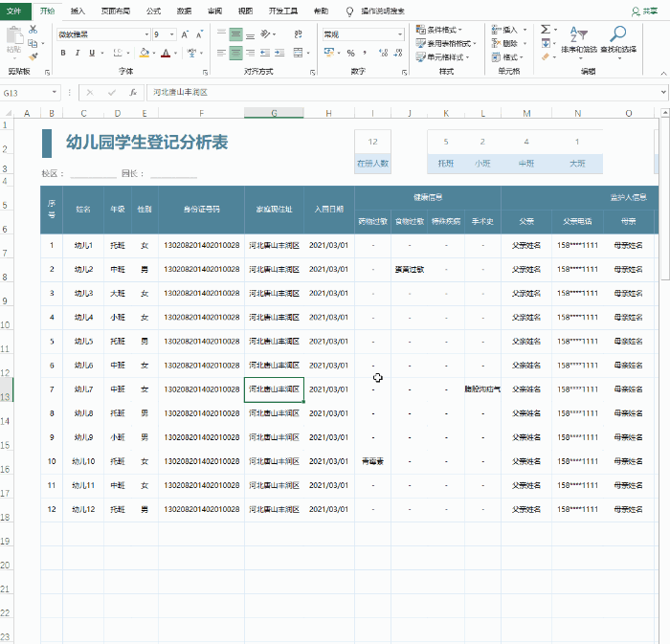Toggle center horizontal alignment

pyautogui.click(x=235, y=53)
